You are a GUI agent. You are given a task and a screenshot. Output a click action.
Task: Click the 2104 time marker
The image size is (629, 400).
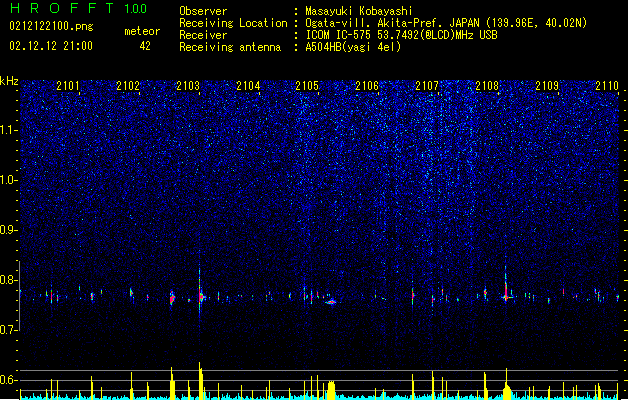248,86
